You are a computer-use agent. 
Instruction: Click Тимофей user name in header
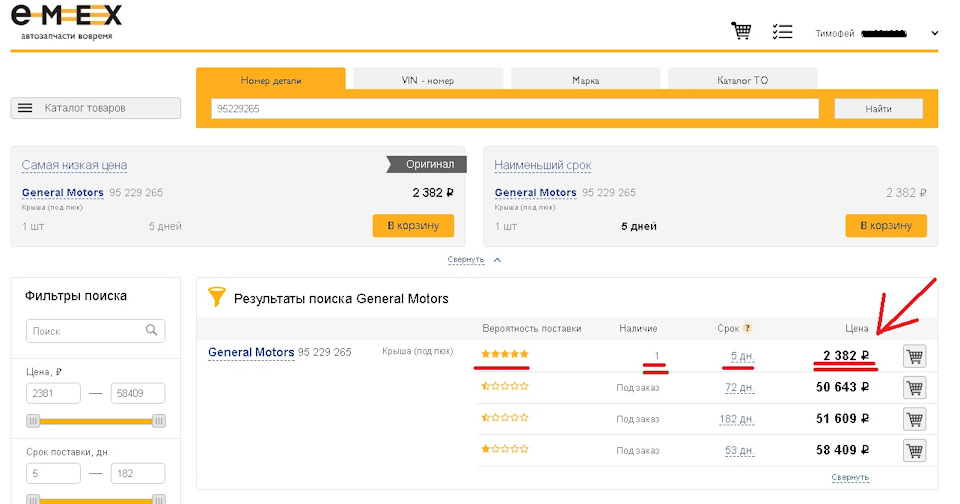click(834, 33)
